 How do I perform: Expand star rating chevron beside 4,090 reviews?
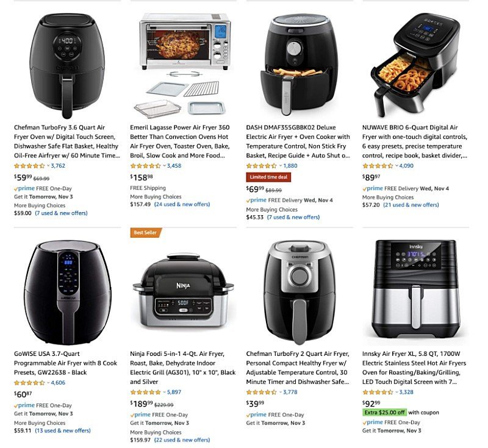pos(397,166)
